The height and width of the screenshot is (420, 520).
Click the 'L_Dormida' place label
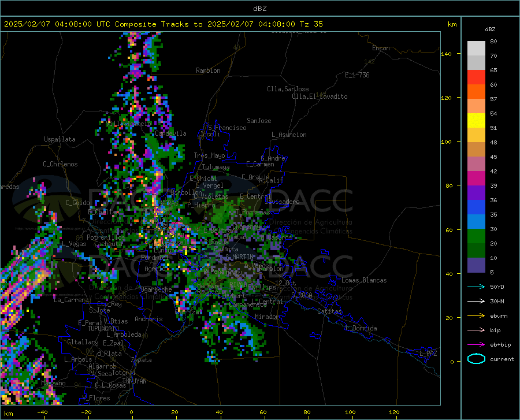pyautogui.click(x=361, y=328)
